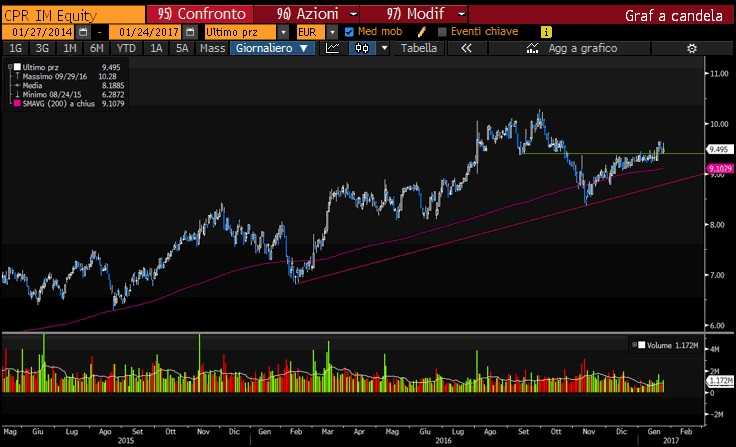The width and height of the screenshot is (736, 447).
Task: Open the start date calendar picker
Action: [x=84, y=32]
